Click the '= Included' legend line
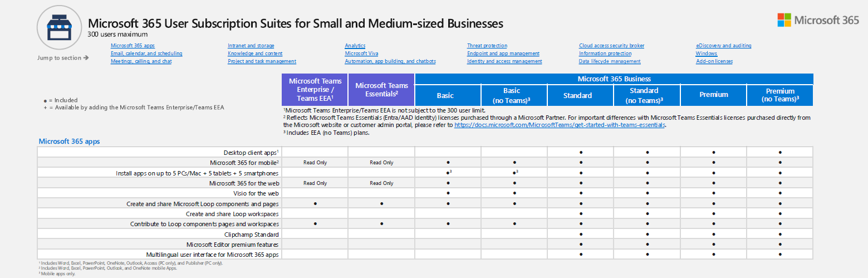 [x=61, y=100]
